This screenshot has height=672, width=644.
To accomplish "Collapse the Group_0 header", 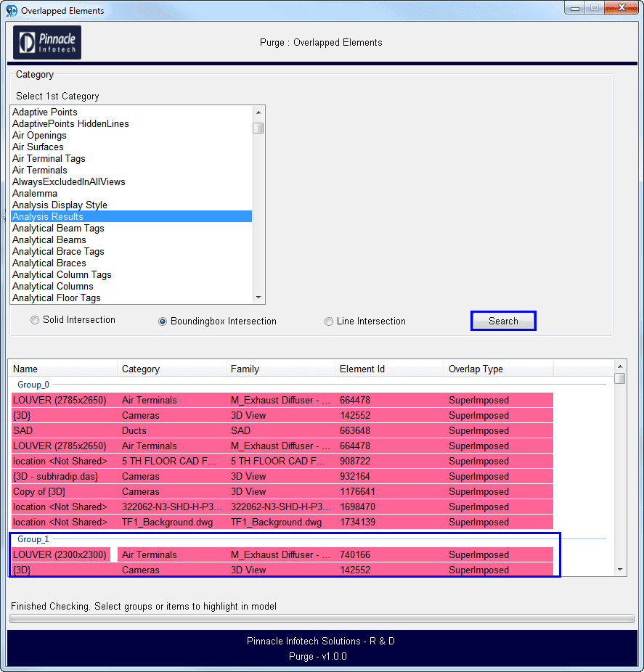I will click(33, 385).
